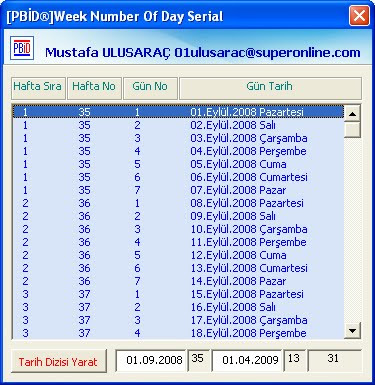This screenshot has height=385, width=375.
Task: Click the Hafta No column header
Action: [94, 88]
